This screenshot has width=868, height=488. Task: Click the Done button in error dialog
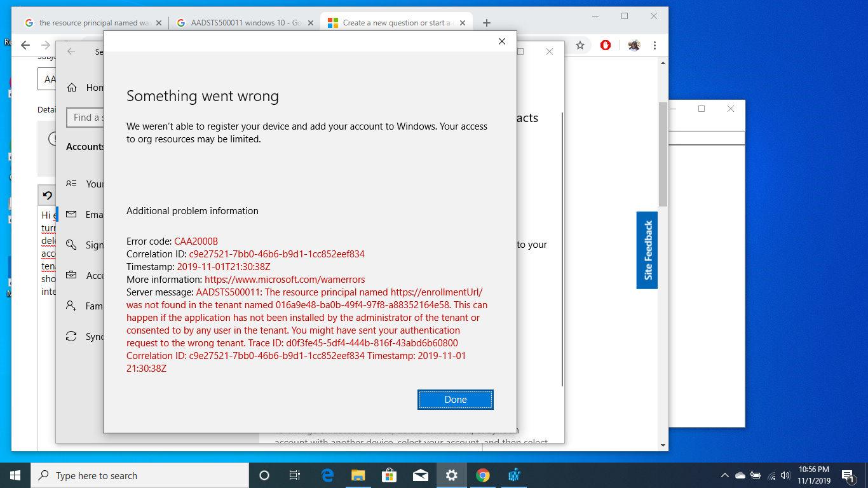pos(455,400)
